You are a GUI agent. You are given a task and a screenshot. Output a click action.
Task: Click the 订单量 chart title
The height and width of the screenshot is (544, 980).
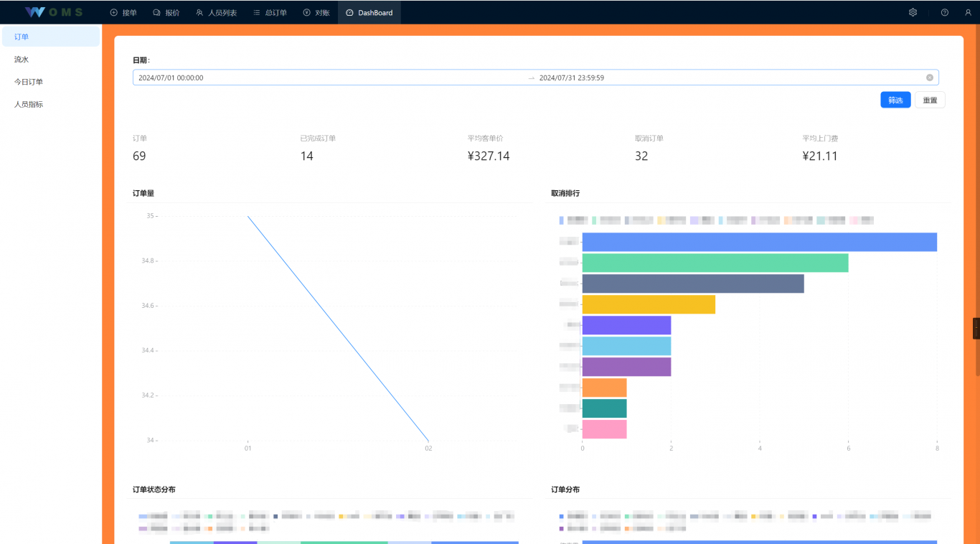[x=143, y=193]
